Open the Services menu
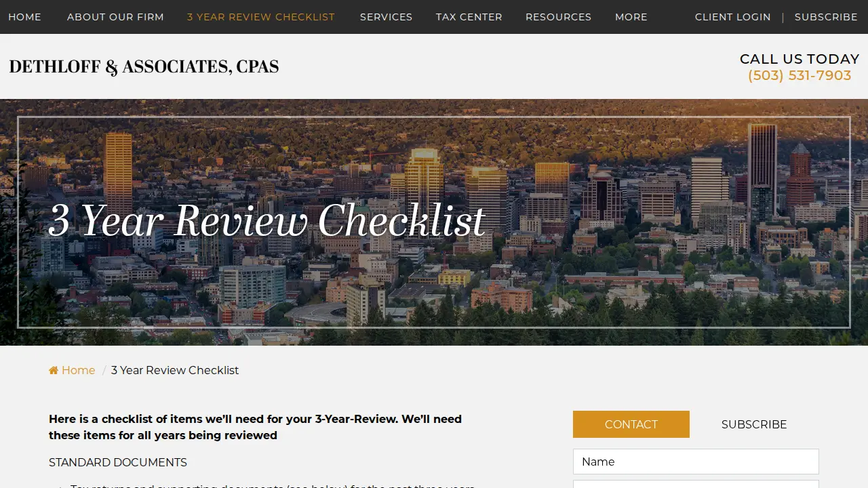Image resolution: width=868 pixels, height=488 pixels. pos(386,17)
